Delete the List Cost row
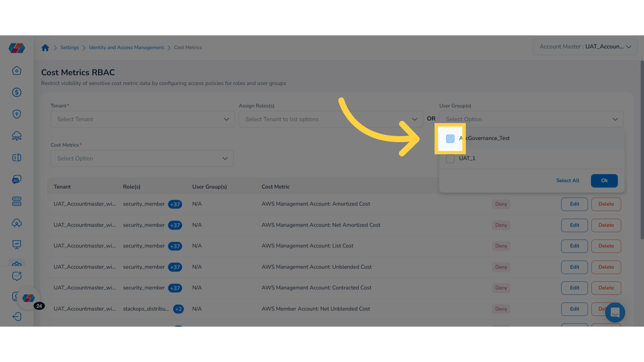The width and height of the screenshot is (644, 362). click(606, 246)
